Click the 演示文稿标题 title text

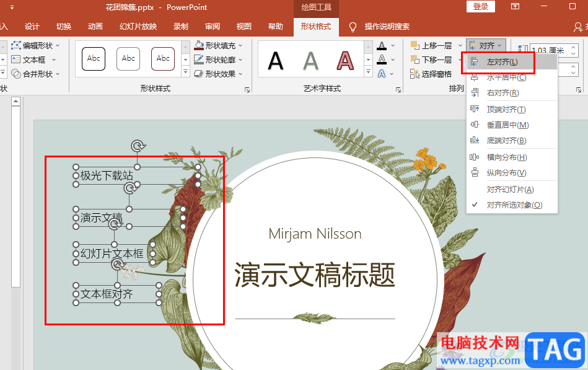[315, 275]
